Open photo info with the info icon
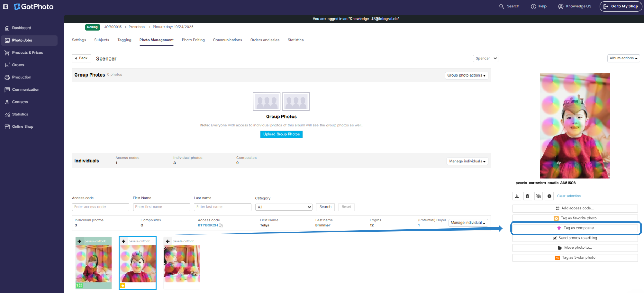This screenshot has height=293, width=644. 549,196
